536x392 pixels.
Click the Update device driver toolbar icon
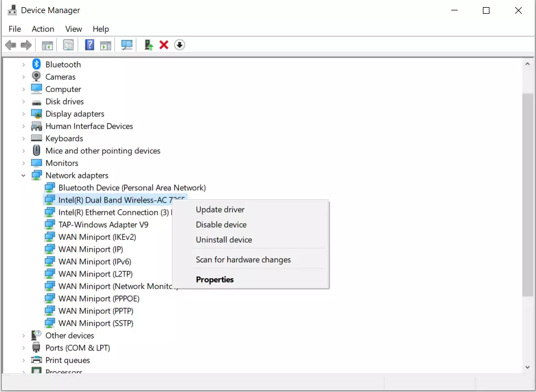148,45
